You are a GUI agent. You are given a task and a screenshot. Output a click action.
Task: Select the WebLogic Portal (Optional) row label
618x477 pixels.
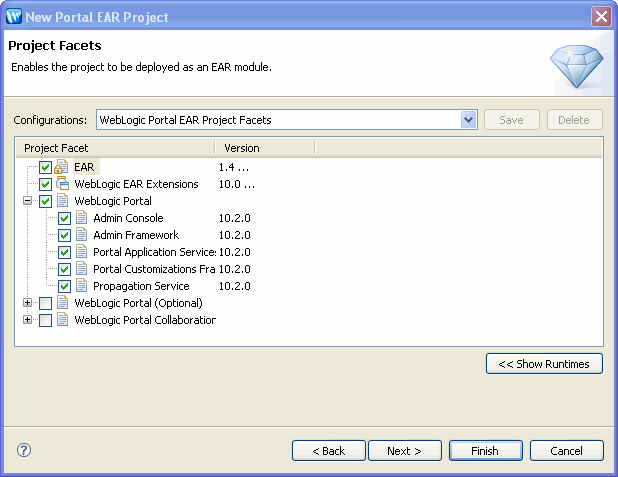138,303
